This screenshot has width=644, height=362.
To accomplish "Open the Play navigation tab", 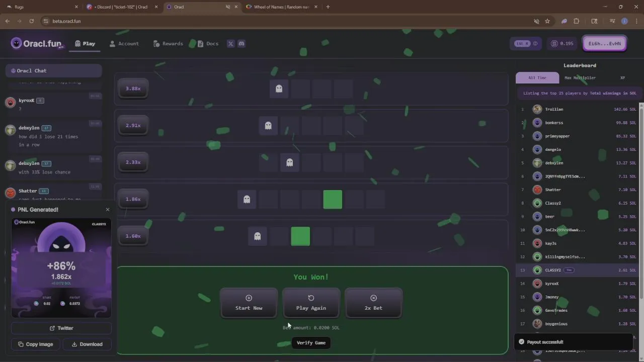I will pos(85,44).
